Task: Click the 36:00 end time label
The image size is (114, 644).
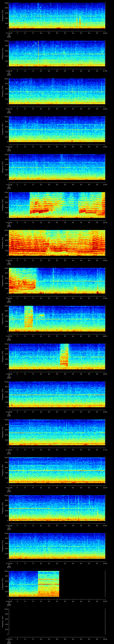Action: point(105,639)
